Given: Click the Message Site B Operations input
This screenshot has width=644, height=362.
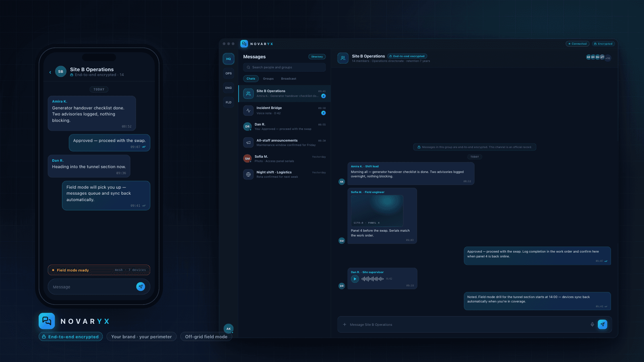Looking at the screenshot, I should pyautogui.click(x=467, y=325).
